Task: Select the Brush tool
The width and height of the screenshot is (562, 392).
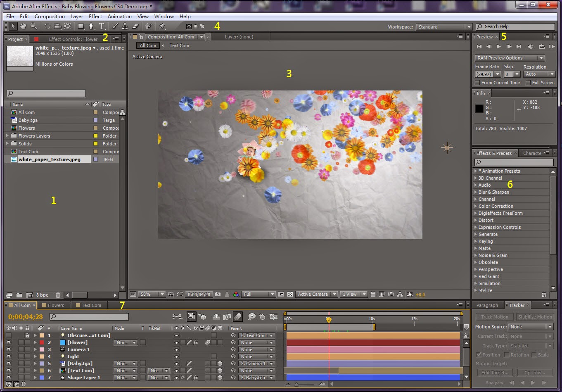Action: click(115, 26)
